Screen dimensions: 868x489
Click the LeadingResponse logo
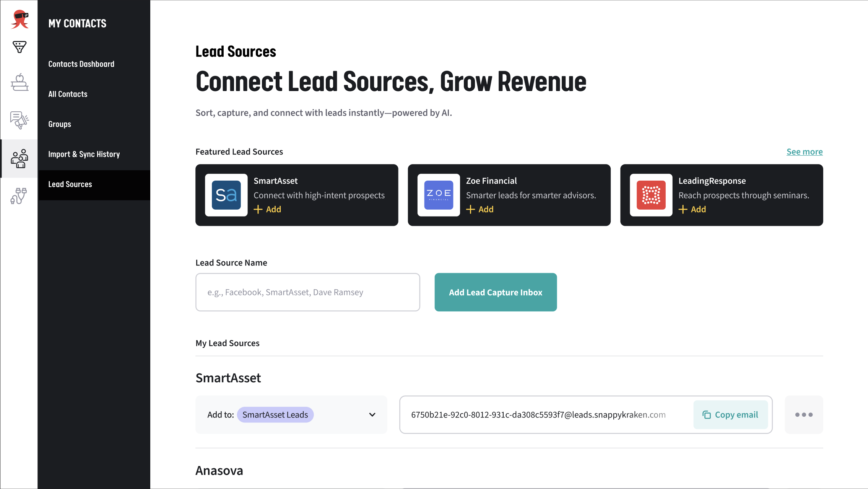click(x=651, y=195)
